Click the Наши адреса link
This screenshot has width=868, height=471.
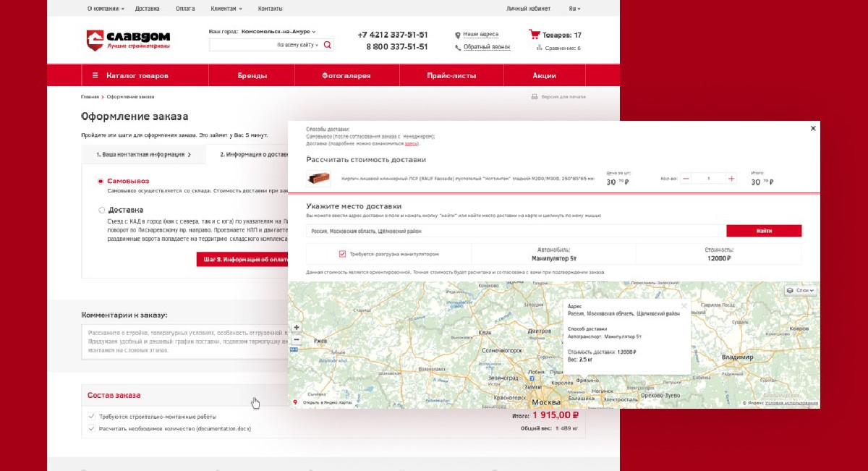(480, 34)
